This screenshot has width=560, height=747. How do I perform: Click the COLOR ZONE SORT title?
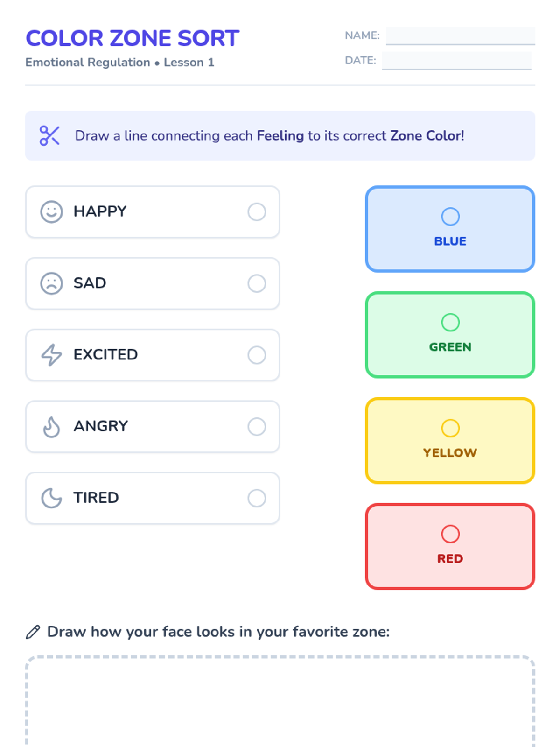point(133,38)
